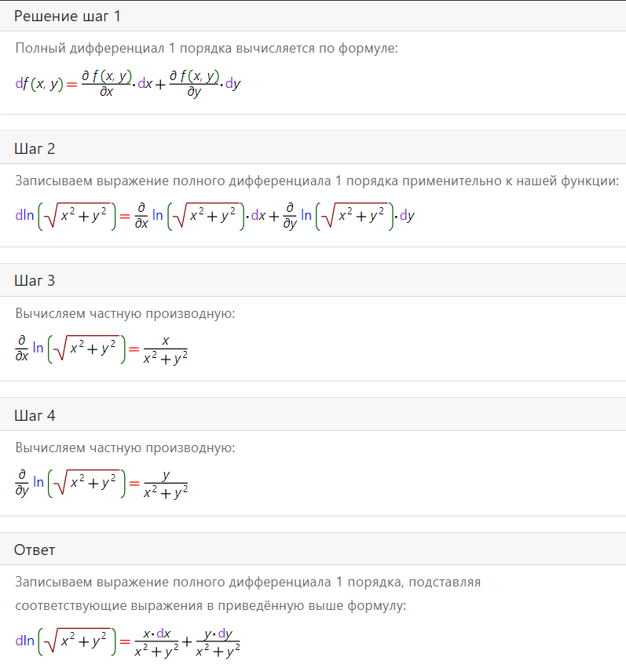626x672 pixels.
Task: Select the x·dx/(x²+y²) term in the answer
Action: click(156, 642)
